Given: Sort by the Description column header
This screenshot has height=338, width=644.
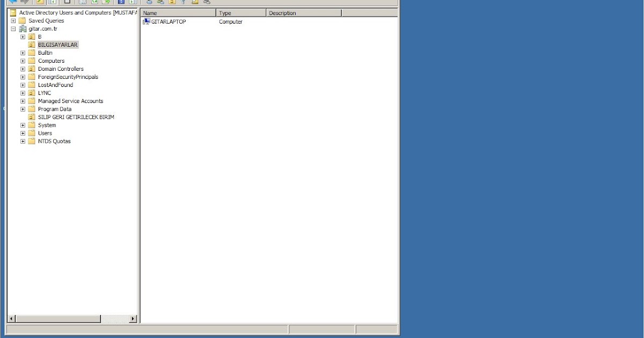Looking at the screenshot, I should click(304, 13).
